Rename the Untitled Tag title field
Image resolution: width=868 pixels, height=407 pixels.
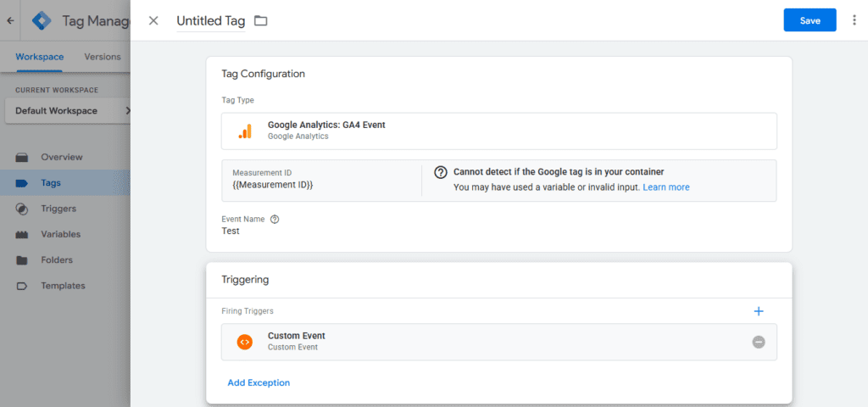pos(210,20)
